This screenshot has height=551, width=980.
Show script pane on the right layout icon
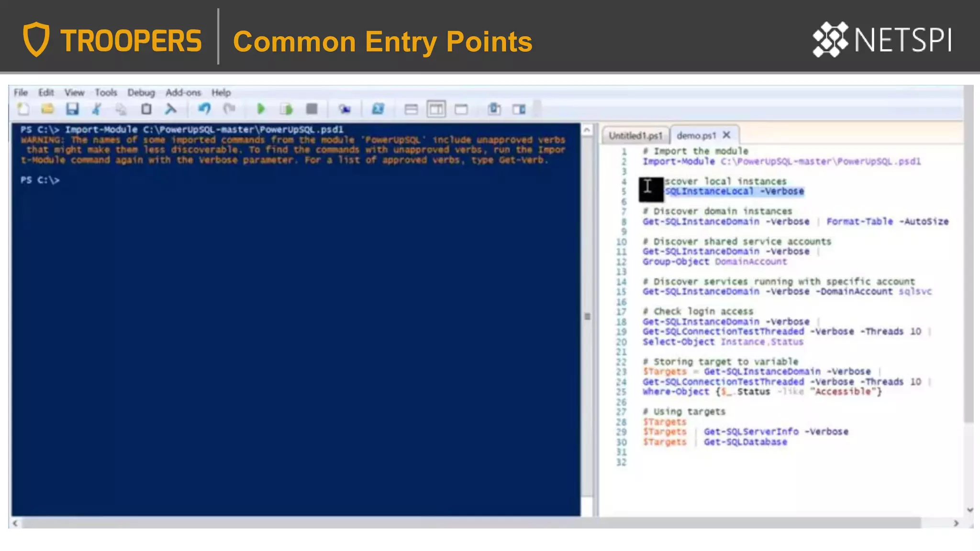click(436, 110)
